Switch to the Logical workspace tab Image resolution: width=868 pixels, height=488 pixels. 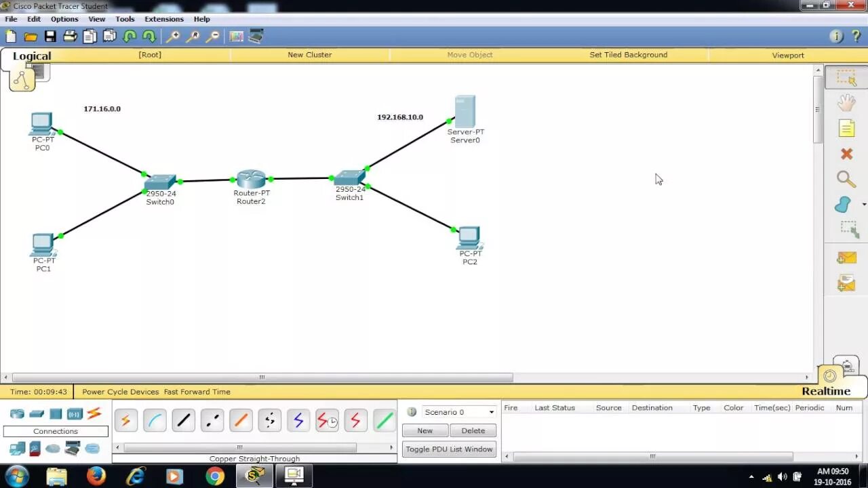pos(31,56)
